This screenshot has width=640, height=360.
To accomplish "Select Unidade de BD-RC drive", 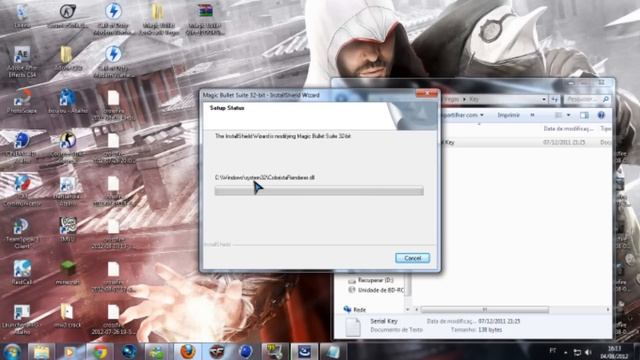I will pos(376,290).
